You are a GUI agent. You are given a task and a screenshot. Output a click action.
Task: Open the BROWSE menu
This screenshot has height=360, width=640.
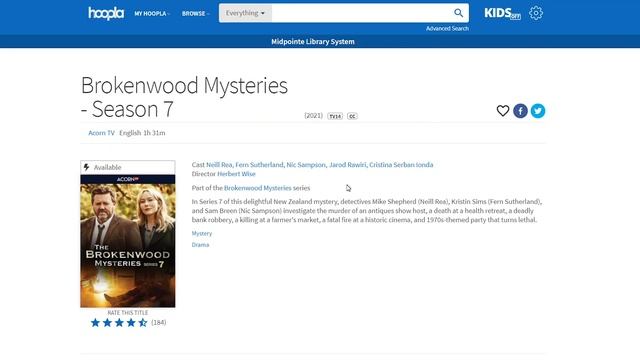pos(196,13)
